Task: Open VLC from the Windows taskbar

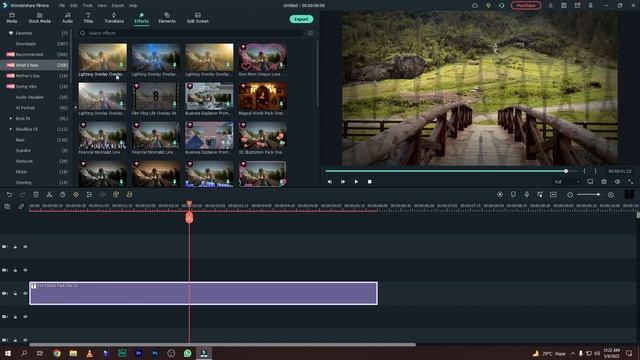Action: click(x=89, y=353)
